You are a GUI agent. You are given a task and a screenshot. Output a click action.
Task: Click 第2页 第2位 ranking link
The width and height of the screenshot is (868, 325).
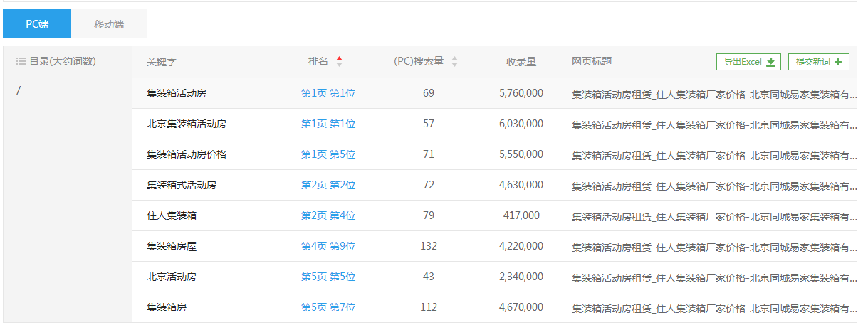(328, 185)
